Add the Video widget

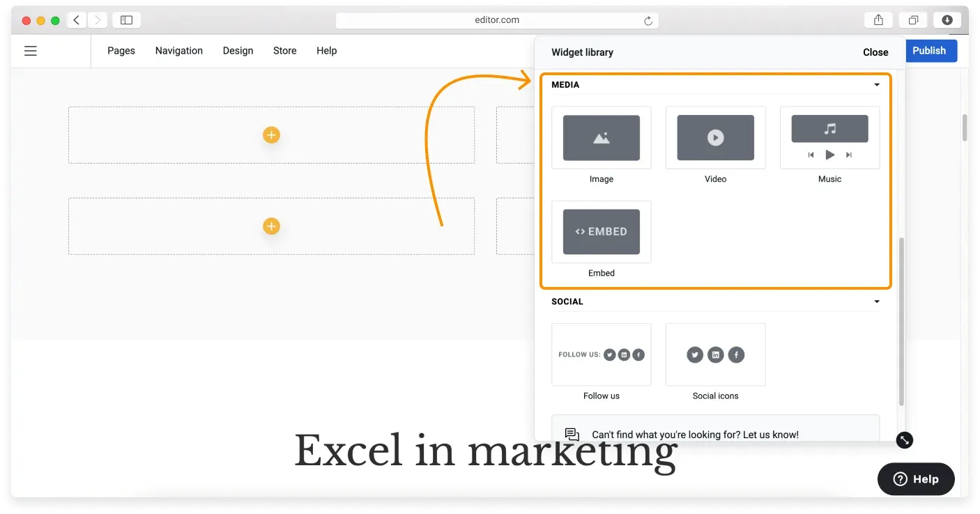coord(716,138)
